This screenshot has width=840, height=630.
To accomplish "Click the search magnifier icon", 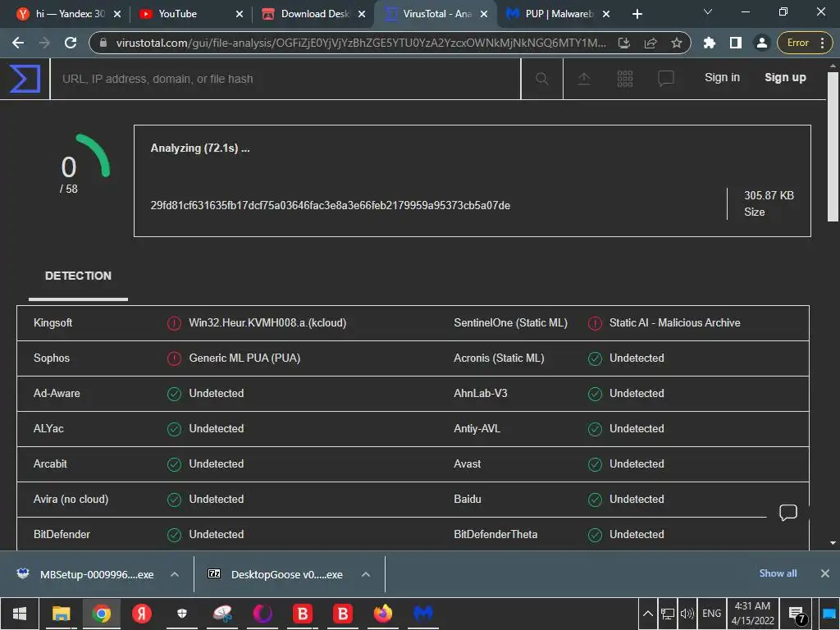I will (541, 79).
